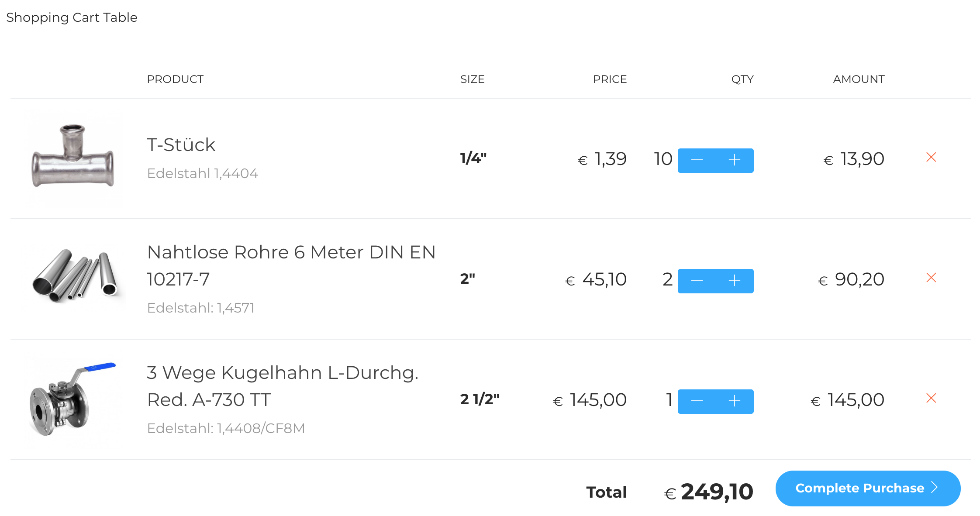
Task: Increase Nahtlose Rohre quantity with plus
Action: click(735, 281)
